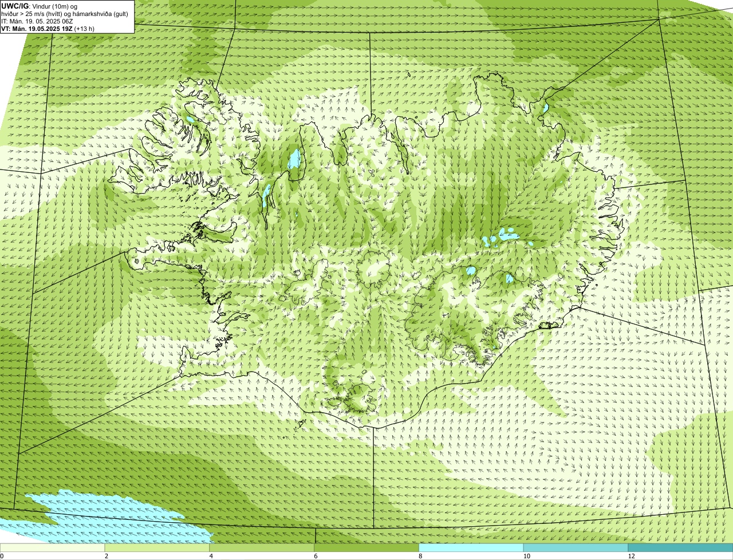Click the 'UWC/IG: Vindur (10m) og' title line
Image resolution: width=733 pixels, height=560 pixels.
(x=40, y=6)
